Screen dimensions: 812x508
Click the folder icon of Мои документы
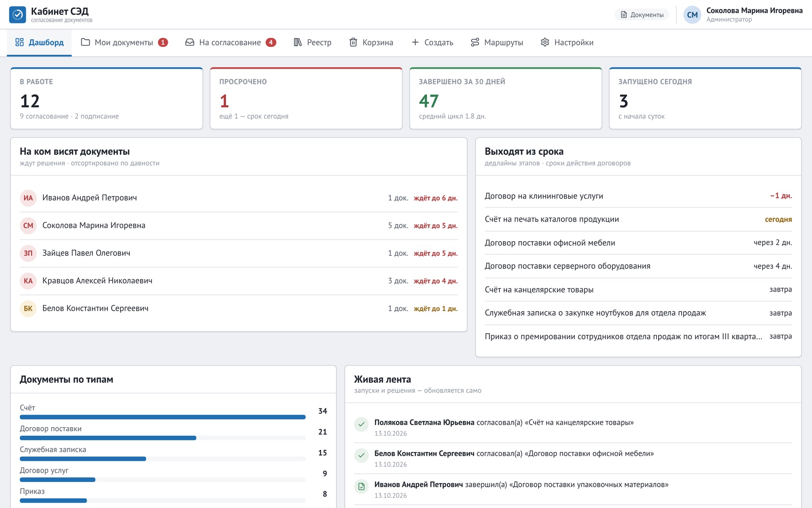[x=85, y=42]
